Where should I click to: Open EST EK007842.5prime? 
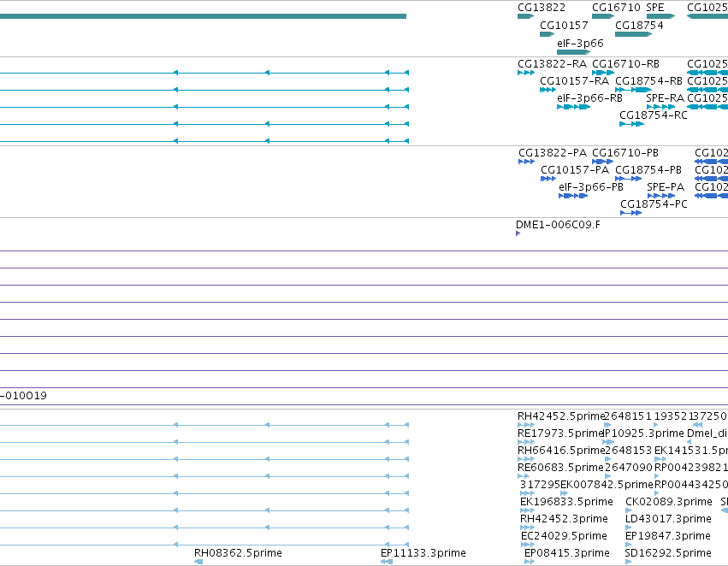pos(607,485)
